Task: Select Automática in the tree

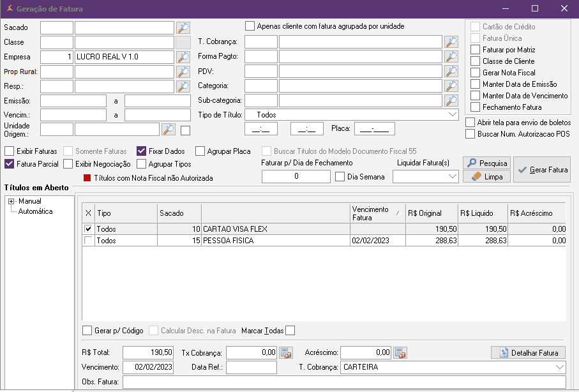Action: (x=35, y=211)
